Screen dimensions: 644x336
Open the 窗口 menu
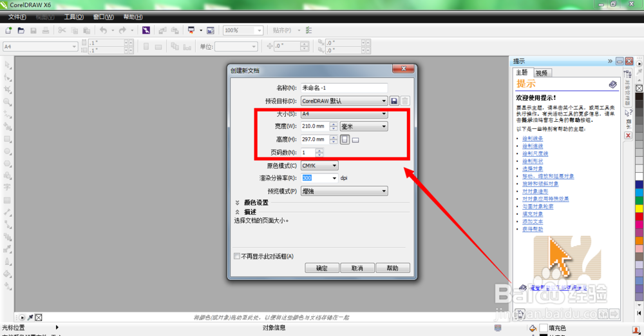click(x=104, y=17)
